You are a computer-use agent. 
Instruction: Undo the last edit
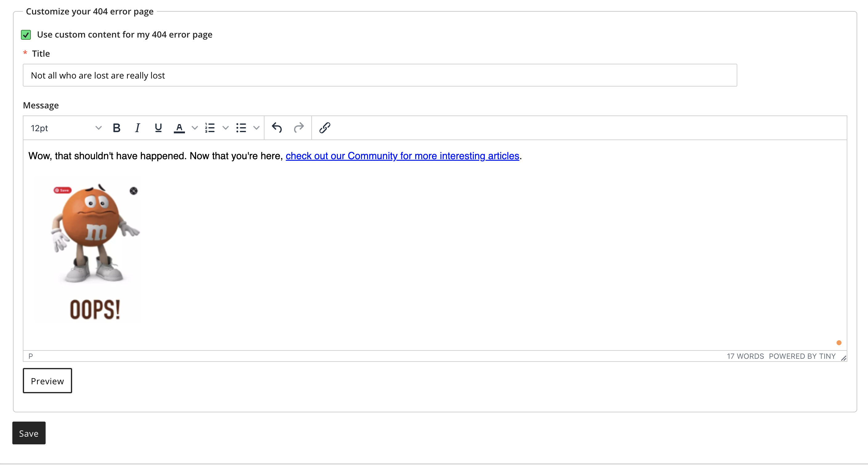[x=276, y=128]
